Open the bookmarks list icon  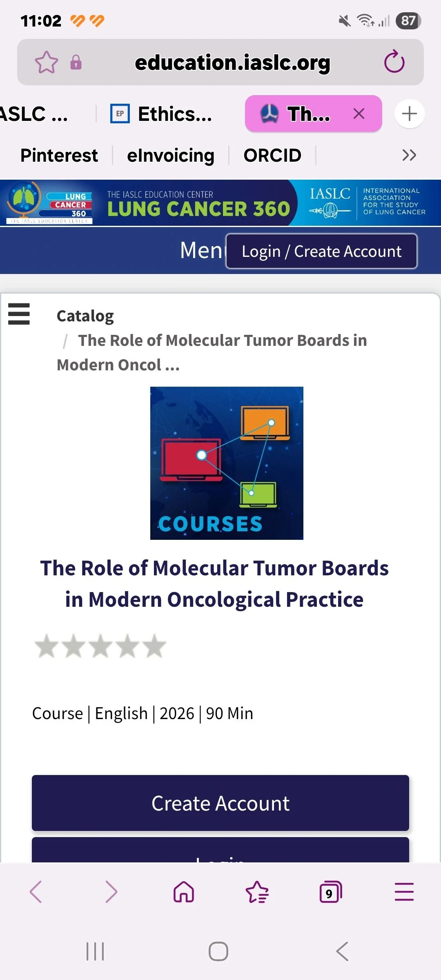tap(257, 891)
